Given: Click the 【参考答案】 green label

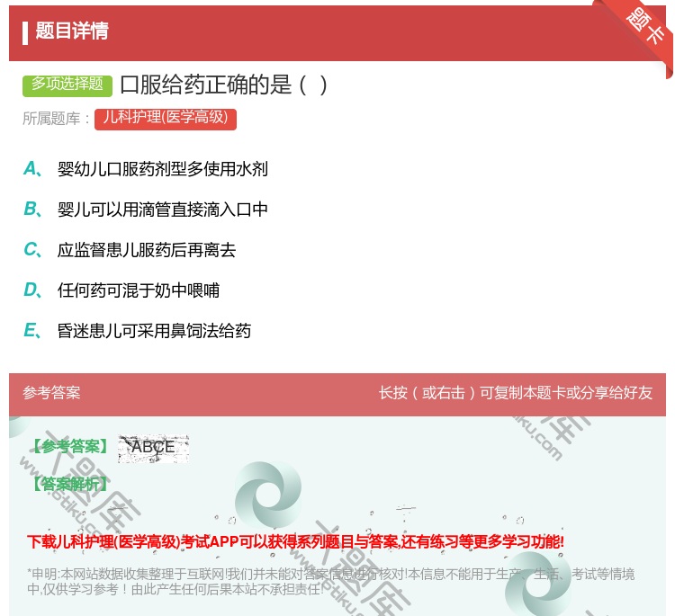Looking at the screenshot, I should coord(71,447).
